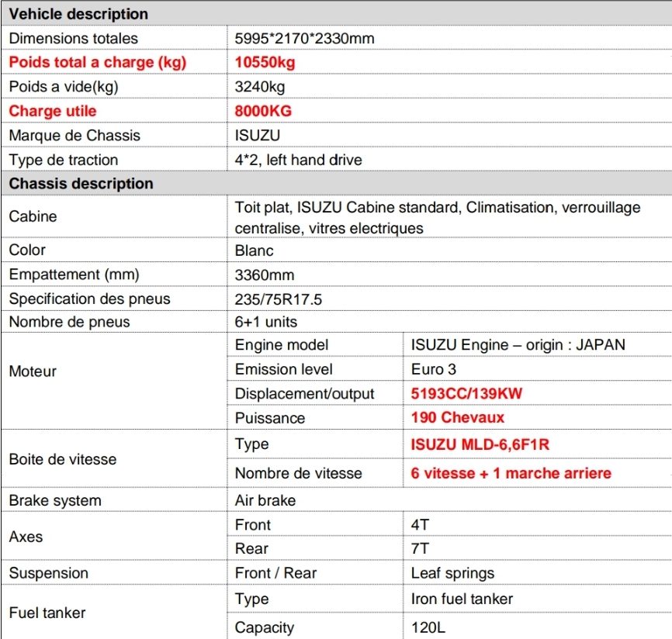Select the red value 'ISUZU MLD-6,6F1R'
The width and height of the screenshot is (672, 639).
pos(480,445)
